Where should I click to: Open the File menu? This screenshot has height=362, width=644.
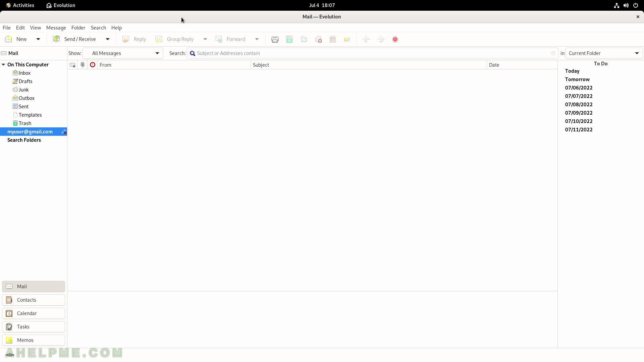tap(7, 28)
